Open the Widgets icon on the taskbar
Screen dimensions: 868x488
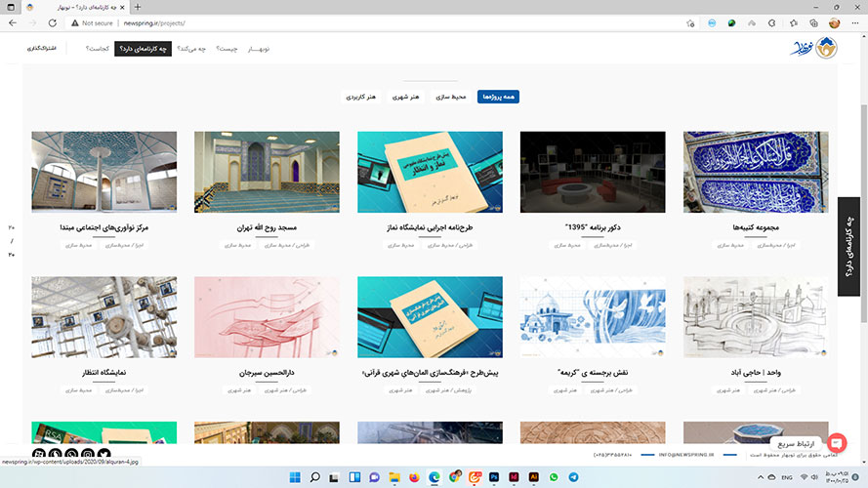point(354,477)
